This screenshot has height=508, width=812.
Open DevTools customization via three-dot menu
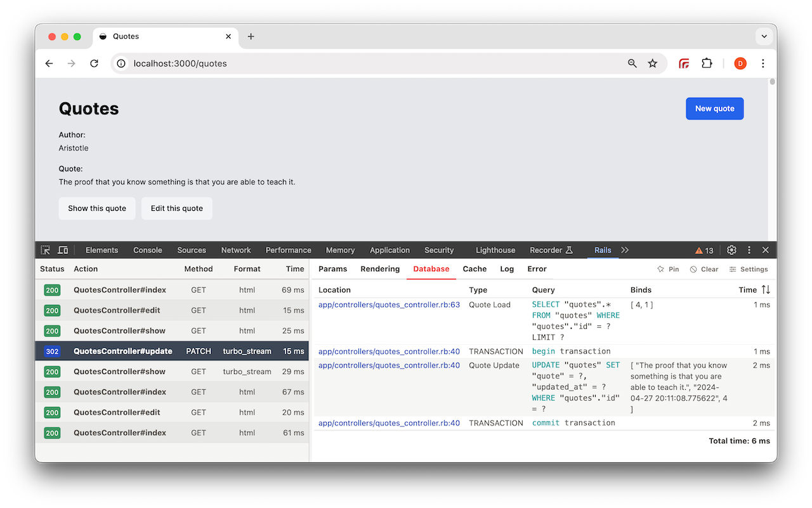749,250
